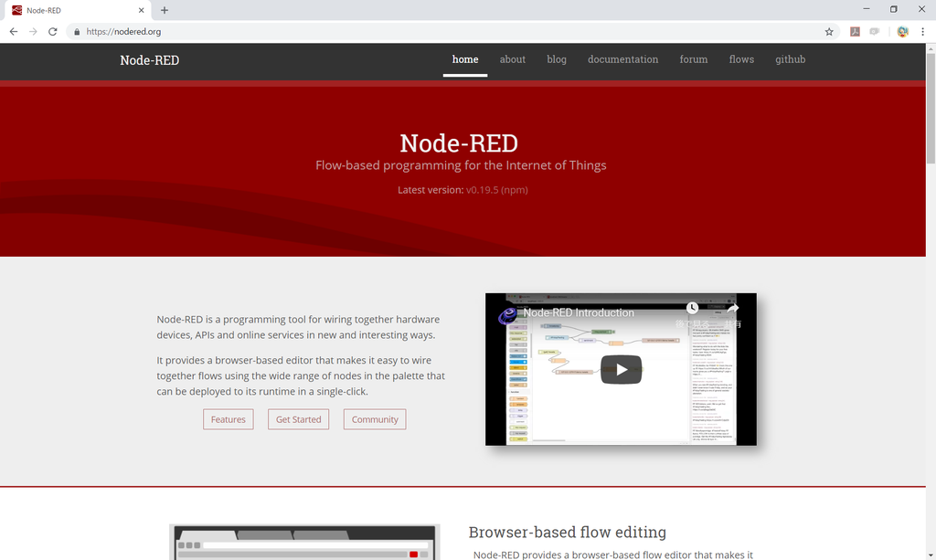The width and height of the screenshot is (936, 560).
Task: Open the Node-RED Introduction video title
Action: (x=579, y=312)
